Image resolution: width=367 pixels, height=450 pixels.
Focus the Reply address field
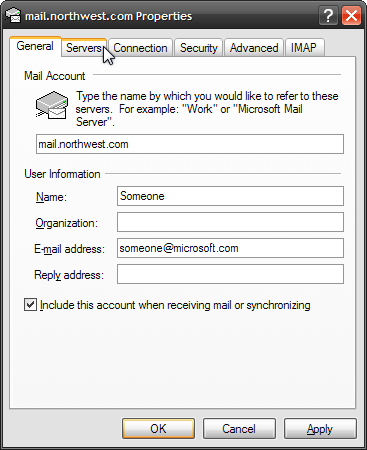point(230,274)
